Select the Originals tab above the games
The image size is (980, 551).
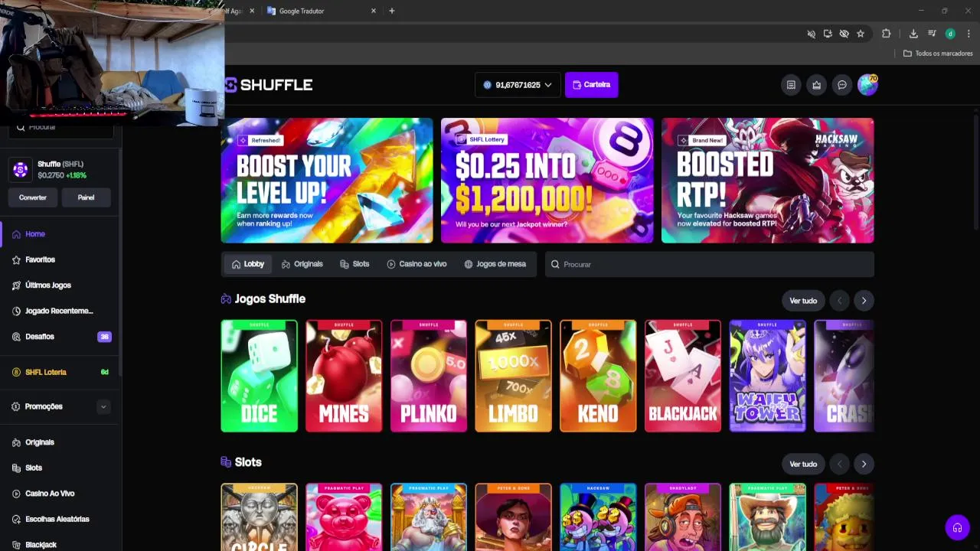pos(302,264)
